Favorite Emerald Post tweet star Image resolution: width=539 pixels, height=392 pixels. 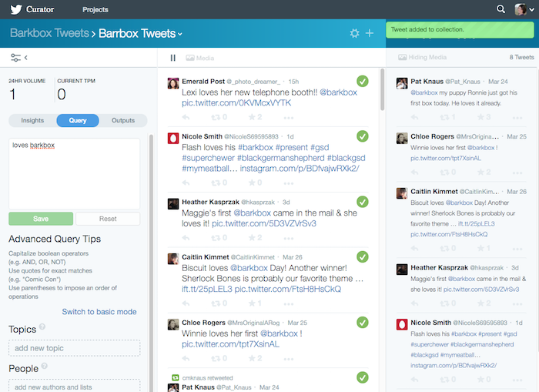(256, 117)
